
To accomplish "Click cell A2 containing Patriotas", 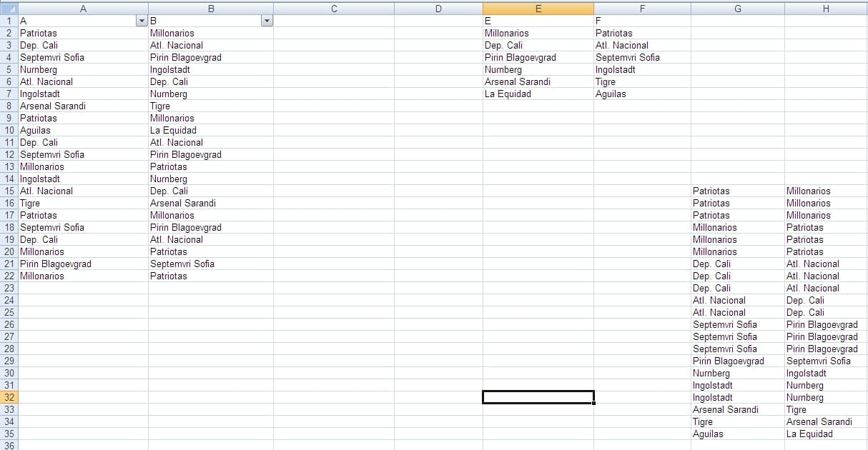I will 84,33.
